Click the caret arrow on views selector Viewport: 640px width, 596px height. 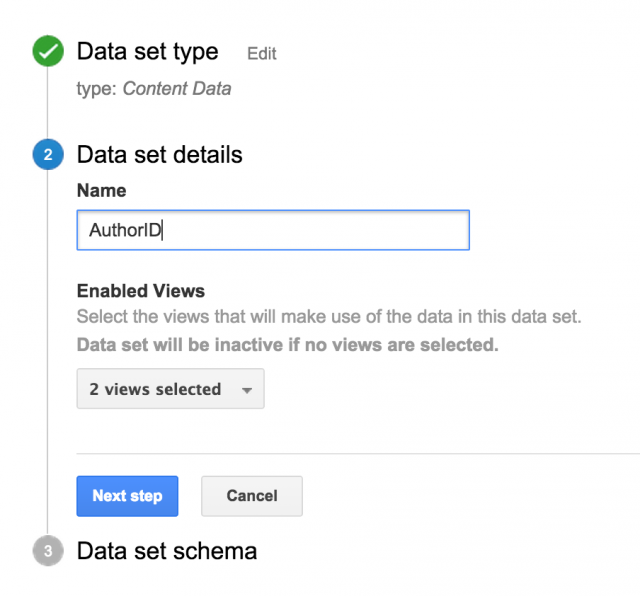(247, 390)
